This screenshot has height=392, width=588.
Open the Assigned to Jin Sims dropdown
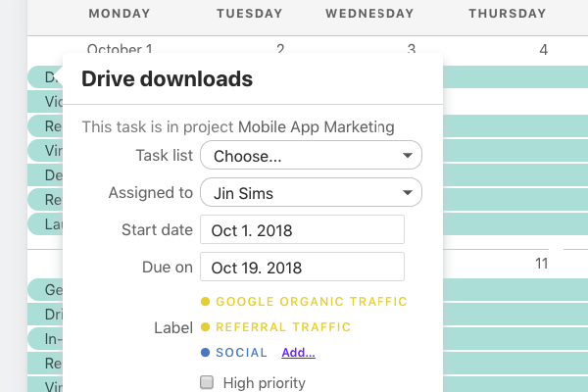pos(311,192)
